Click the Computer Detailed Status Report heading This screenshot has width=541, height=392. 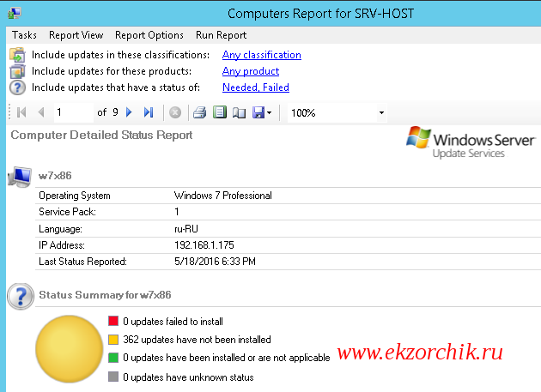[101, 136]
